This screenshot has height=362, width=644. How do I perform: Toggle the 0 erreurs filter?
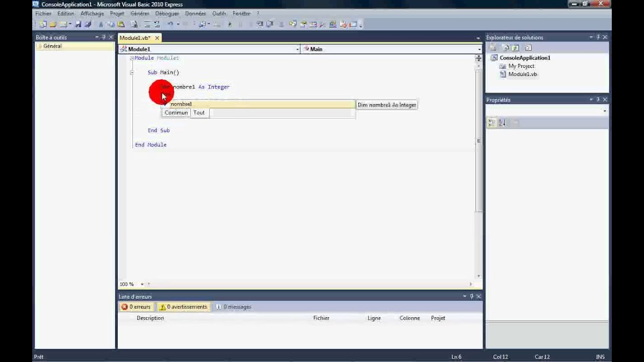coord(136,307)
